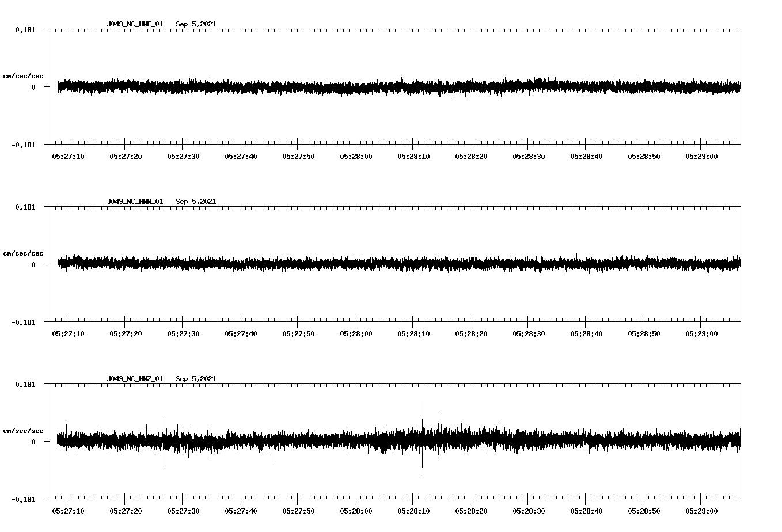Pick the 05:28:20 tick label under HNZ plot
This screenshot has height=532, width=782.
coord(471,511)
